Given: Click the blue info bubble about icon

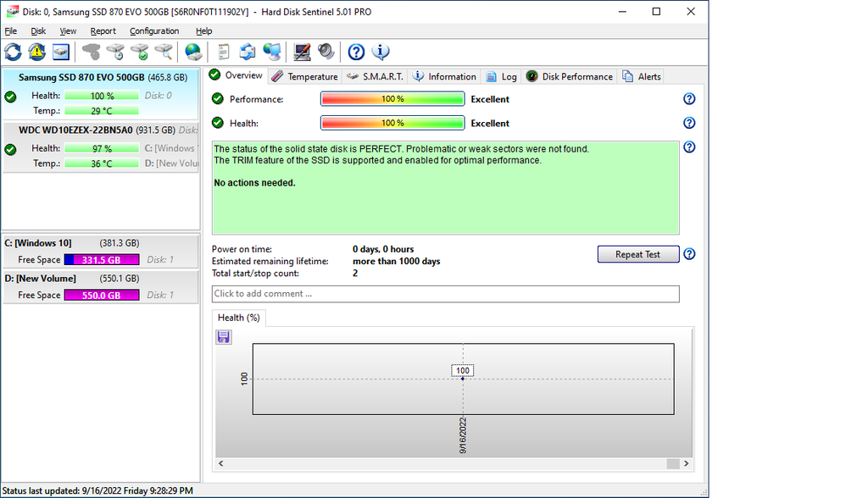Looking at the screenshot, I should pos(381,52).
